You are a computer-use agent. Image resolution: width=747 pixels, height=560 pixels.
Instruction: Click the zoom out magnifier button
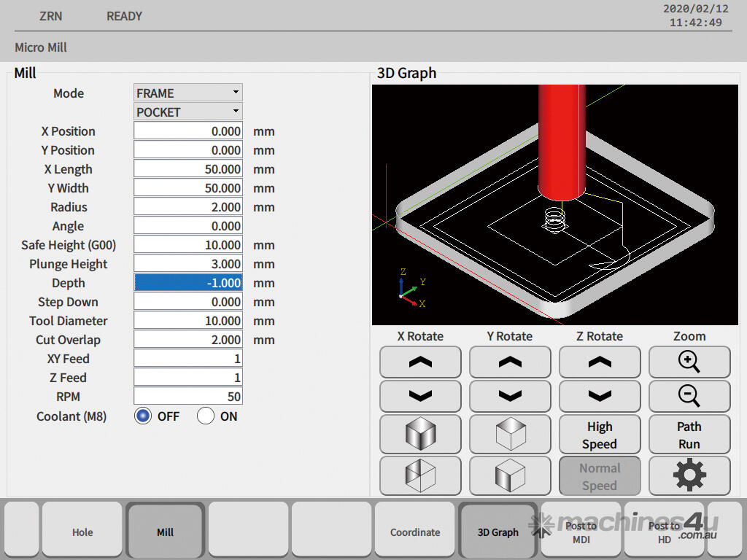(x=689, y=396)
